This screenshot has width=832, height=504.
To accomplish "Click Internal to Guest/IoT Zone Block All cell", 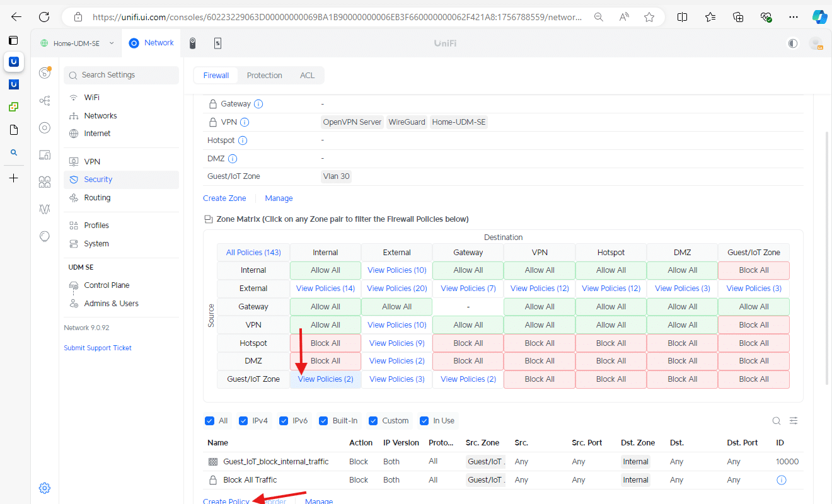I will coord(754,270).
